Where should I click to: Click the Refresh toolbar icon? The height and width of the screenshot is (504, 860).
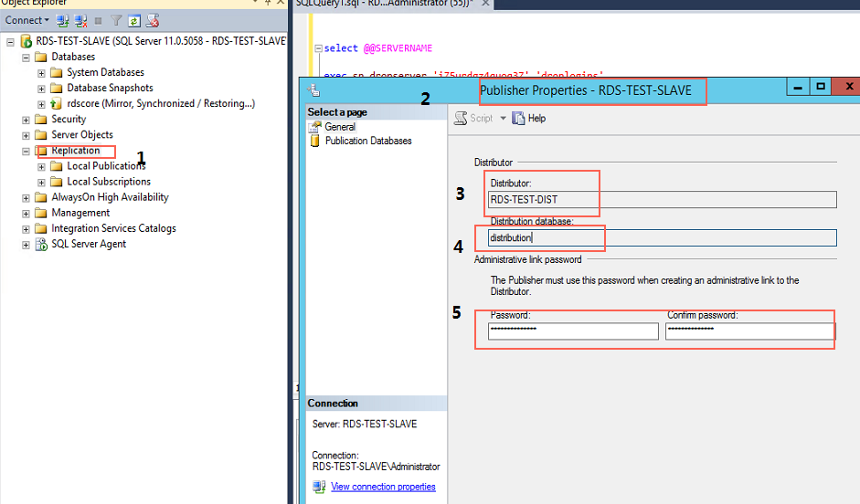(133, 21)
